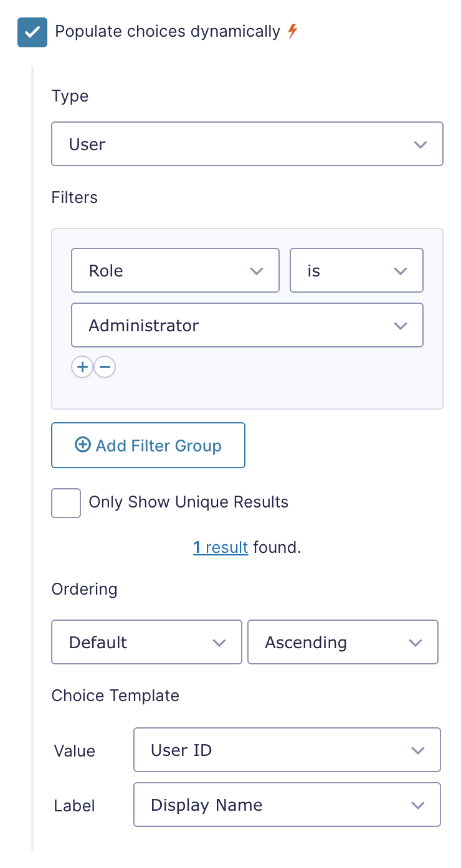The image size is (461, 868).
Task: Open the "is" operator dropdown
Action: click(356, 271)
